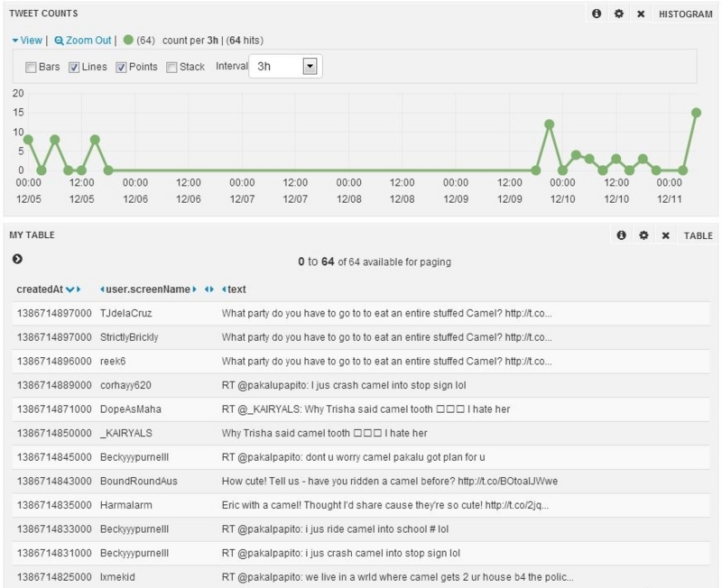Open row for user Harmalarm
Image resolution: width=722 pixels, height=588 pixels.
pyautogui.click(x=361, y=505)
